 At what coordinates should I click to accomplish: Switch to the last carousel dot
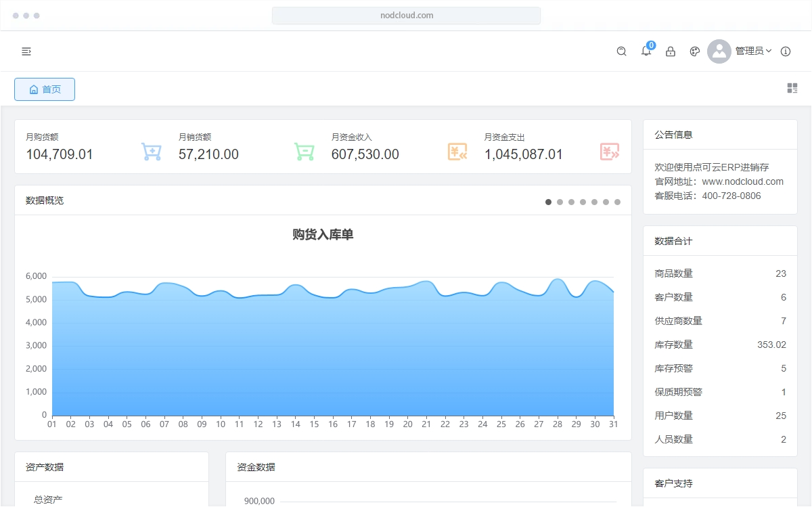coord(617,202)
